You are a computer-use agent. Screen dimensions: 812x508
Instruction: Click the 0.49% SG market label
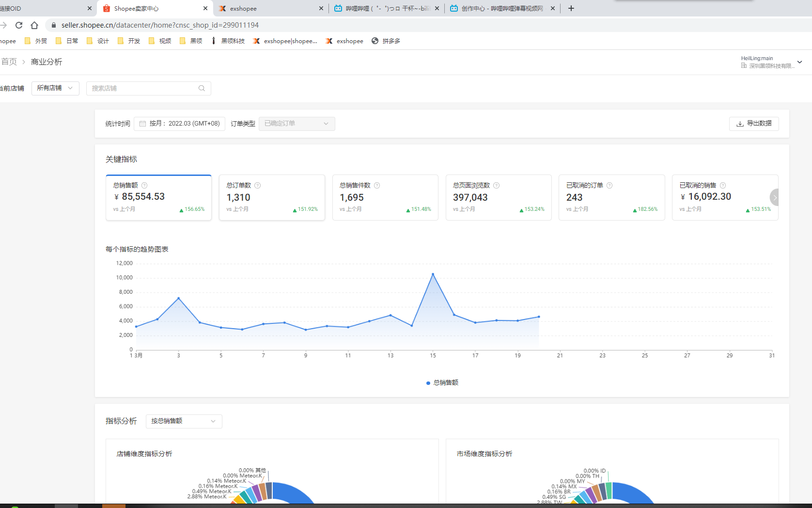pyautogui.click(x=554, y=497)
